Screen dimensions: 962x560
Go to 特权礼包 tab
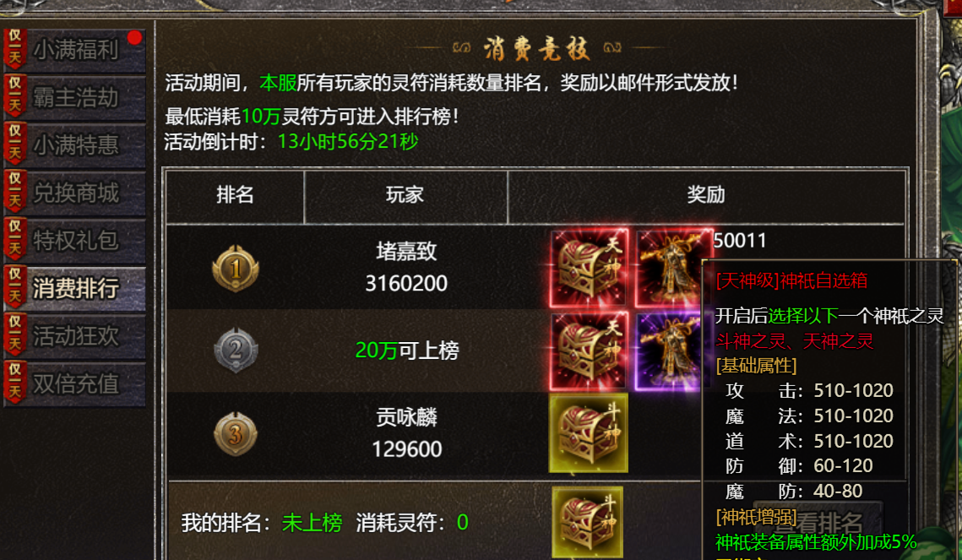(75, 241)
